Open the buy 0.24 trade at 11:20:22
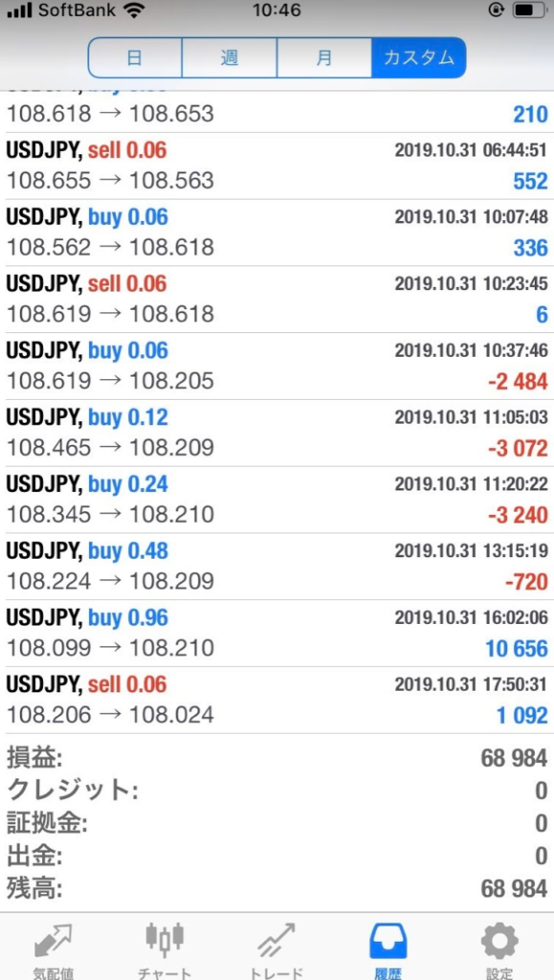This screenshot has width=554, height=980. [x=277, y=500]
